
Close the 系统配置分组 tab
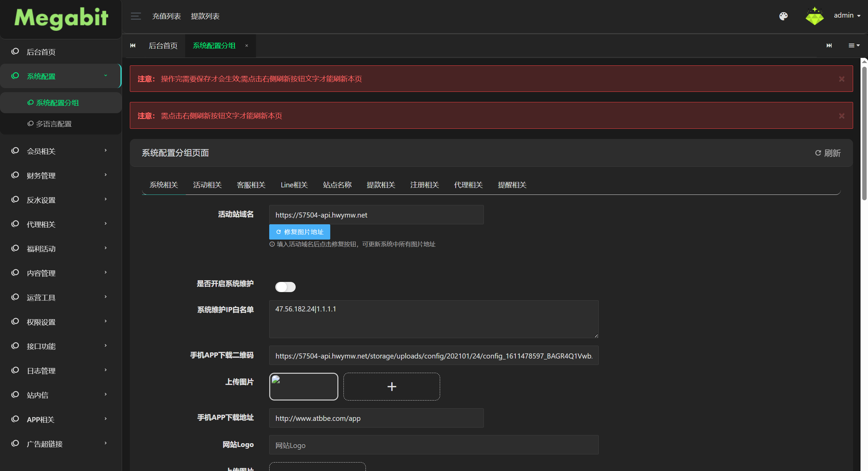point(246,45)
